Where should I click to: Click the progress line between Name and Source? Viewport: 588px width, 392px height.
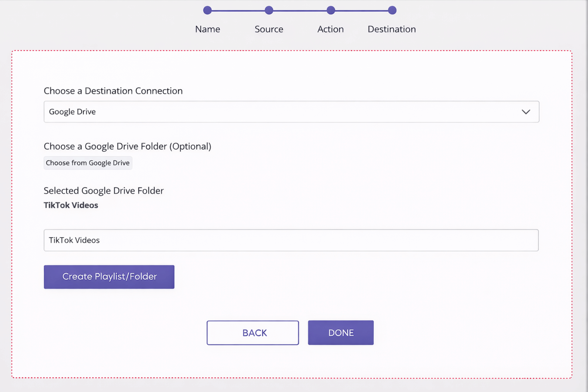pyautogui.click(x=238, y=11)
